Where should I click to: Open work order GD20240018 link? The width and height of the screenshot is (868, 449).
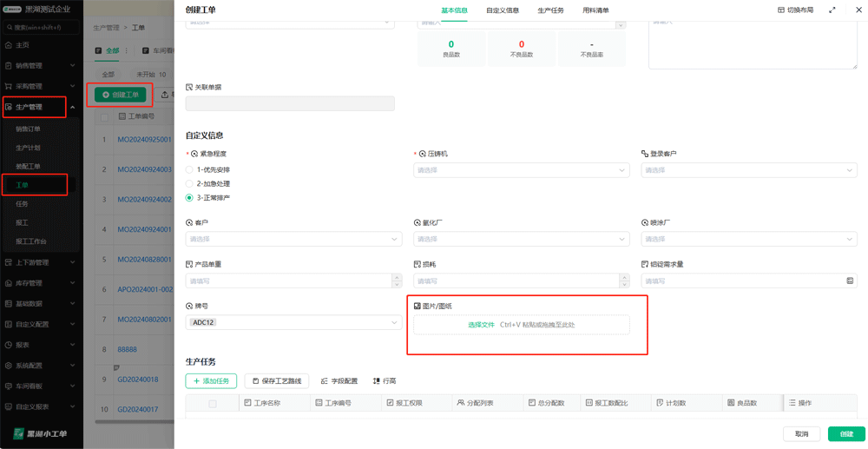[x=138, y=380]
